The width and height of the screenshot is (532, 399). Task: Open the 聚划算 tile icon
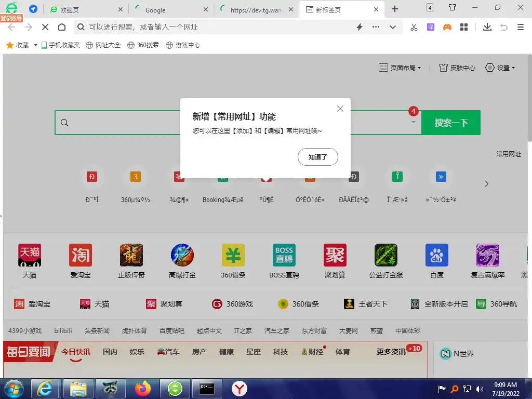click(x=335, y=255)
